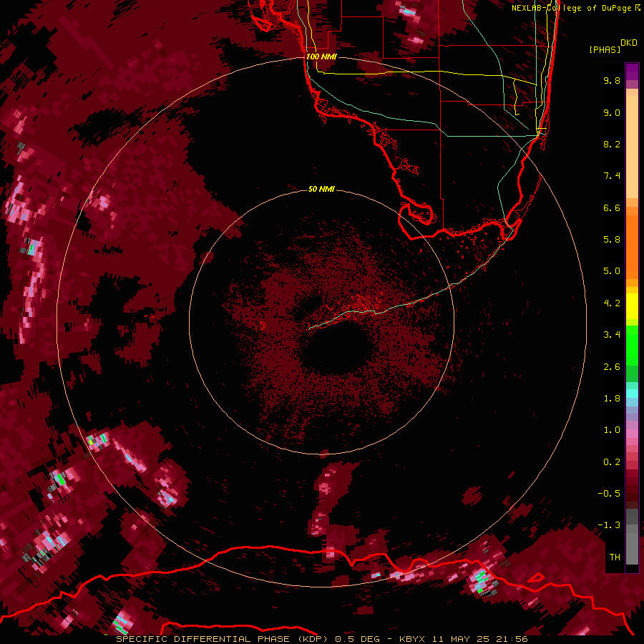Click the 3.4 scale value
The width and height of the screenshot is (644, 644).
click(x=612, y=335)
